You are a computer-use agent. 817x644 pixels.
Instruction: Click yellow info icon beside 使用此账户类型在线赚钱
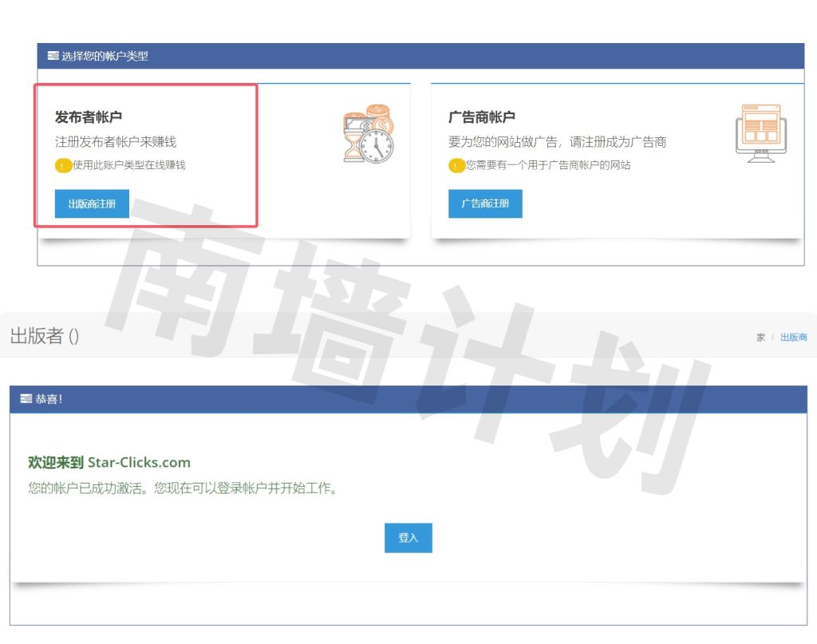coord(63,166)
